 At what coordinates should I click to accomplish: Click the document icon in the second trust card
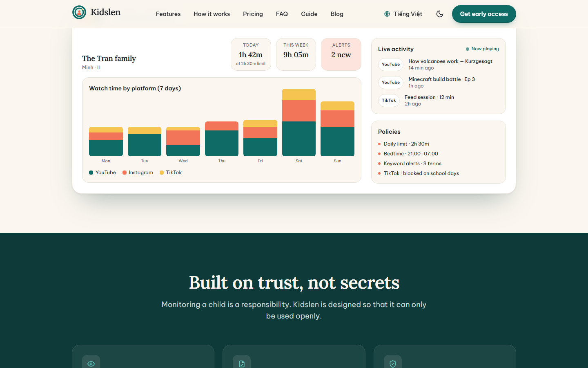pyautogui.click(x=242, y=364)
